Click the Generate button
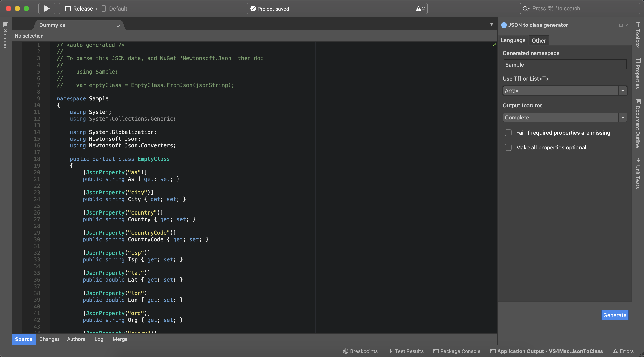The width and height of the screenshot is (644, 357). pyautogui.click(x=614, y=315)
